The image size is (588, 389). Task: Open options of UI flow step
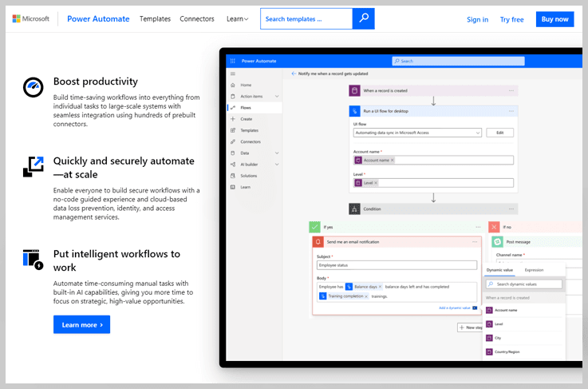[x=511, y=111]
